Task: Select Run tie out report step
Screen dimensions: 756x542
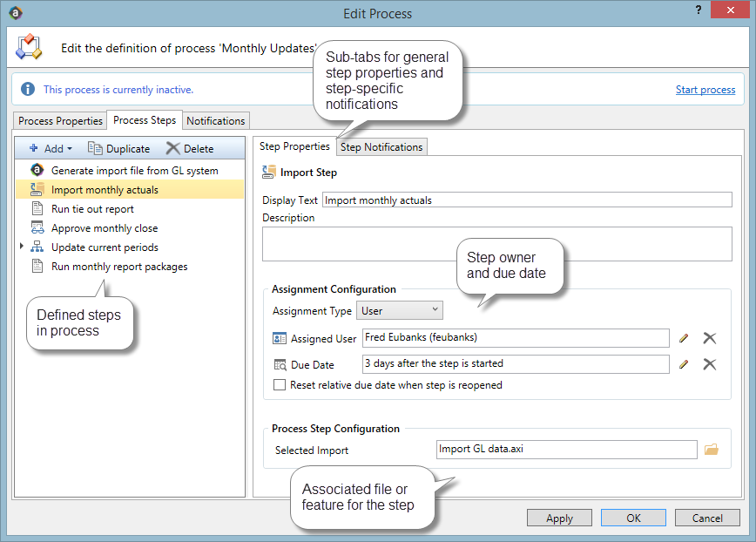Action: [92, 209]
